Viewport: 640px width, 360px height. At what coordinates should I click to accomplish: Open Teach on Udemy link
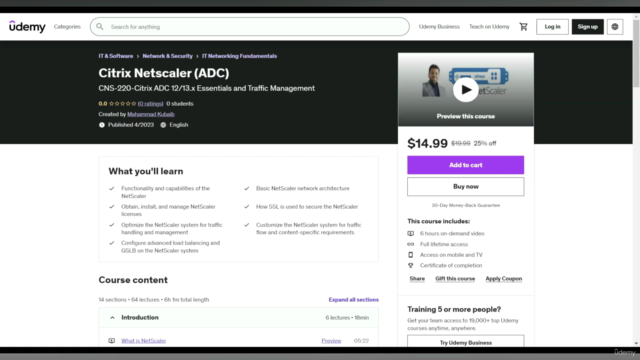point(489,27)
